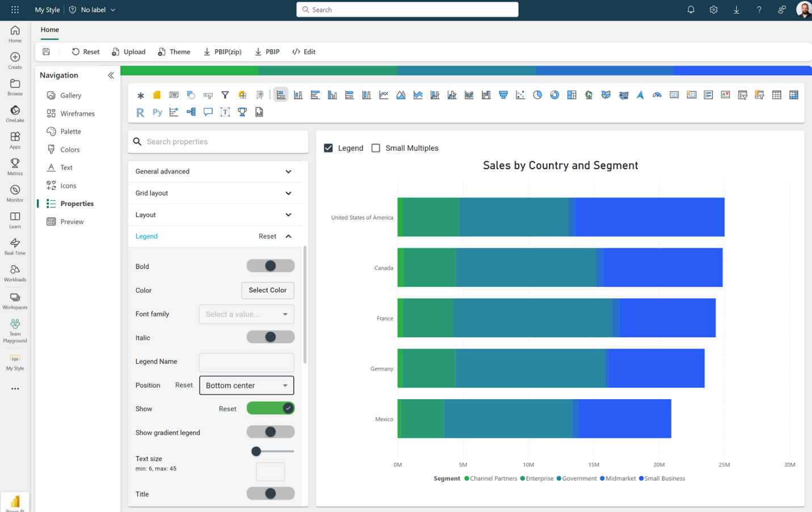
Task: Disable the Show legend toggle
Action: [271, 408]
